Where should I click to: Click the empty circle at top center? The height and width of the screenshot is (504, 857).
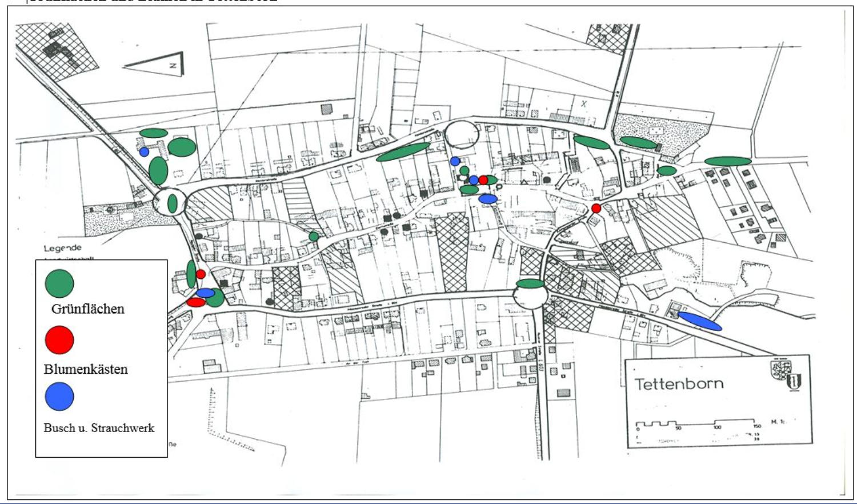[x=462, y=135]
